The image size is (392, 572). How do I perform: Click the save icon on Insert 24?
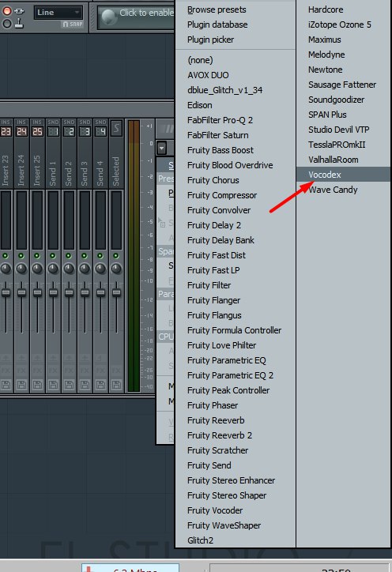[21, 385]
